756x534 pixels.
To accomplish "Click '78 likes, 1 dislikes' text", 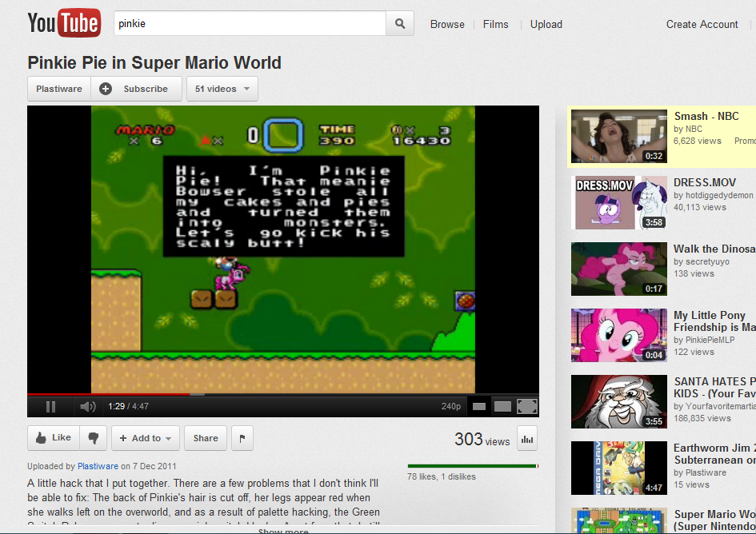I will 441,476.
